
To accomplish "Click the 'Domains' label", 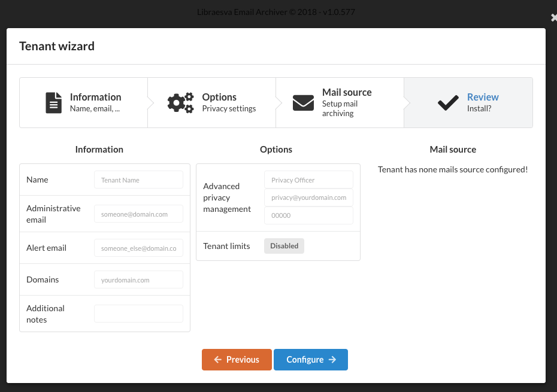I will pyautogui.click(x=43, y=279).
